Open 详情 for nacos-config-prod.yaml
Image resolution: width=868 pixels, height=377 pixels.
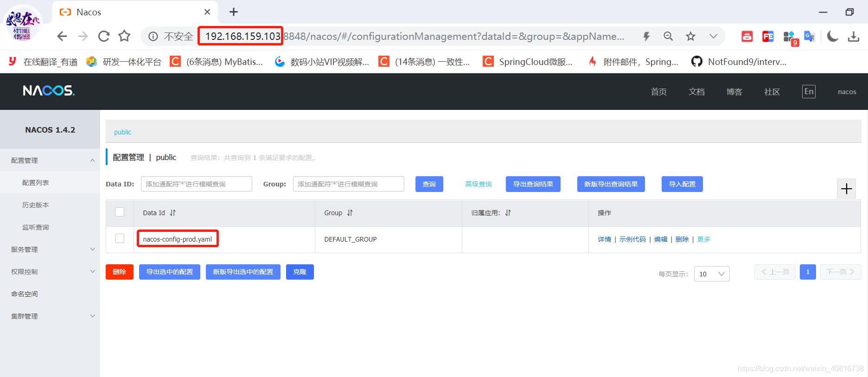[604, 239]
